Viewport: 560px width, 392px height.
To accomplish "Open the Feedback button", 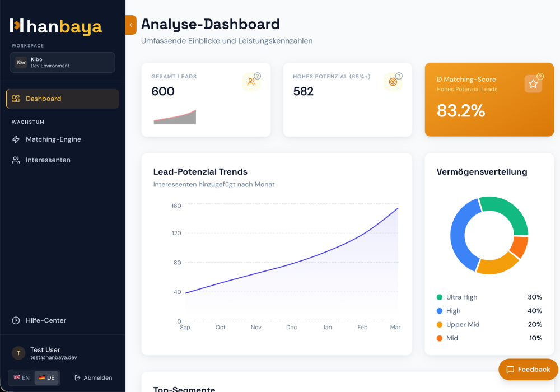I will tap(528, 369).
